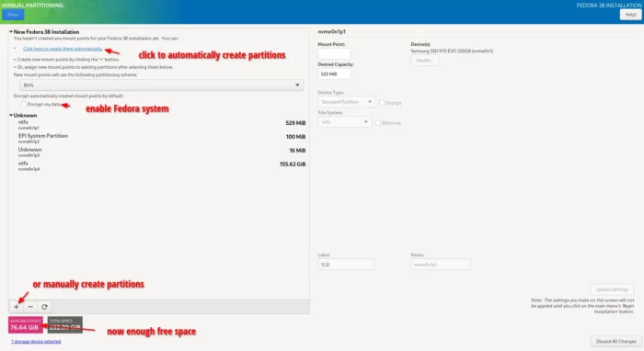This screenshot has width=644, height=351.
Task: Click the nvme0n1p1 heading in details pane
Action: pyautogui.click(x=332, y=31)
